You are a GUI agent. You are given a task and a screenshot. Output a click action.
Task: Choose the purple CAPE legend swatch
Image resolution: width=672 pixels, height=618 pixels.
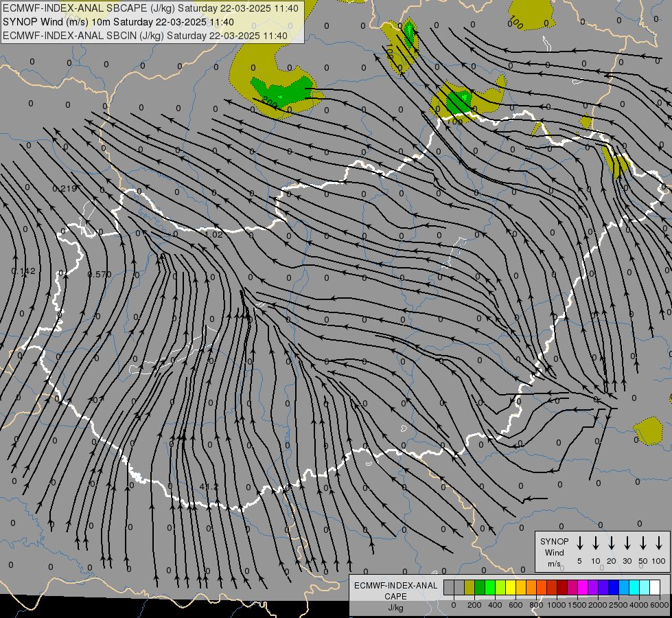(x=593, y=587)
